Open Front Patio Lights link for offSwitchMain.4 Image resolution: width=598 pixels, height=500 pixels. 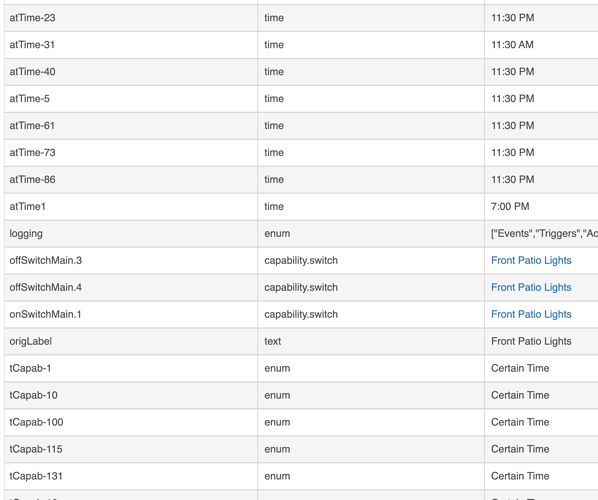click(531, 288)
